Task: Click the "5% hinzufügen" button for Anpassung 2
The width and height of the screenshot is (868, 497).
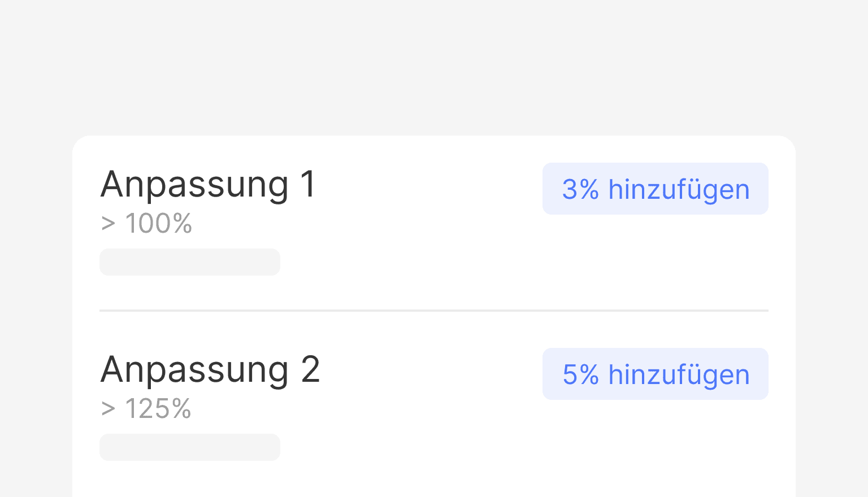Action: pyautogui.click(x=655, y=374)
